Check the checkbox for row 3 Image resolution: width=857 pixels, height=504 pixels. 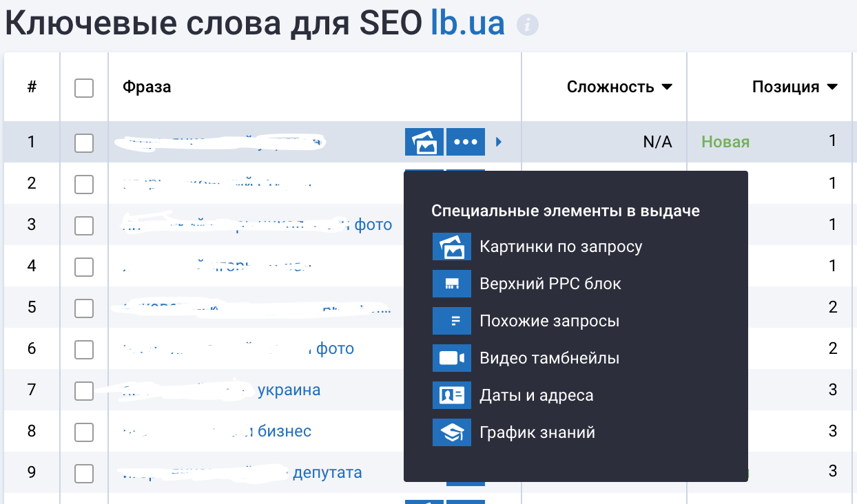(x=84, y=225)
